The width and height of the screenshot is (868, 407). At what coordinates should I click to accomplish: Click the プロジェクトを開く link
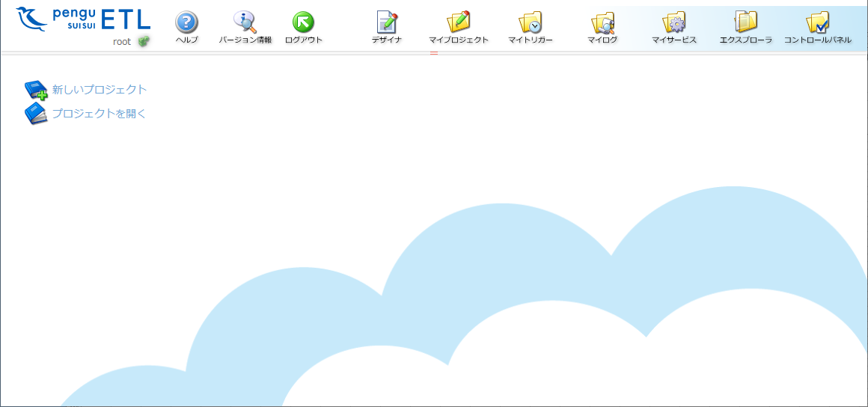(99, 114)
